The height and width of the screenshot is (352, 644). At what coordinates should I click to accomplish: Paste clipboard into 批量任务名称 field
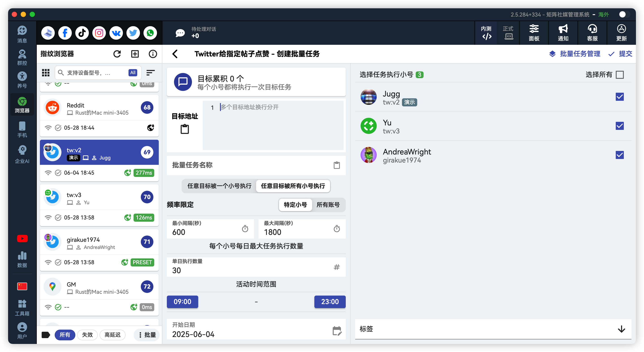click(x=337, y=165)
